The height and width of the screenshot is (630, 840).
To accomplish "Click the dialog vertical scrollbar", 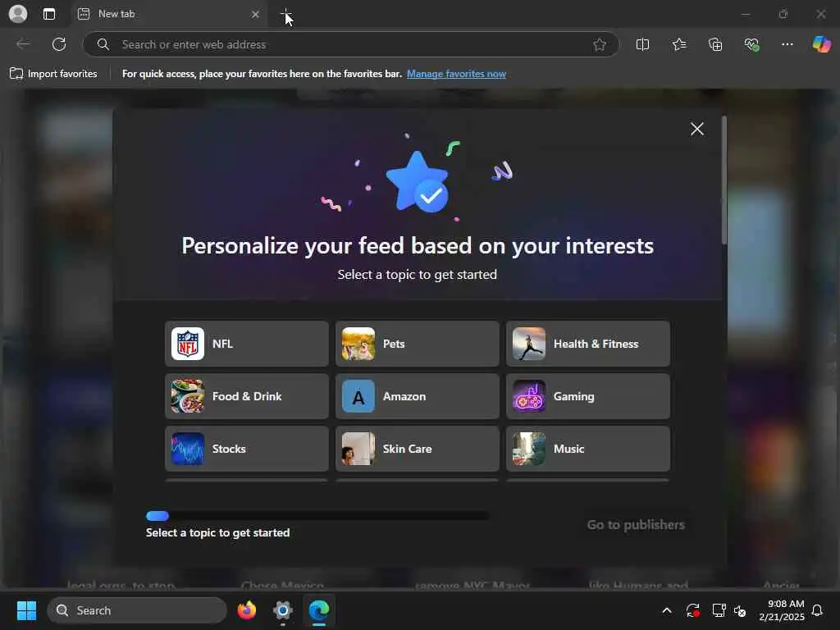I will pos(724,180).
